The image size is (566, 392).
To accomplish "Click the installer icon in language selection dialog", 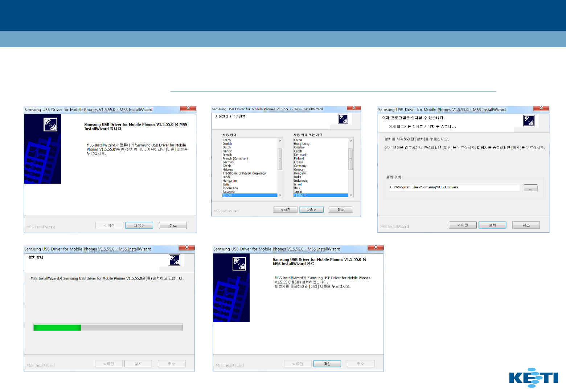I will [x=343, y=119].
